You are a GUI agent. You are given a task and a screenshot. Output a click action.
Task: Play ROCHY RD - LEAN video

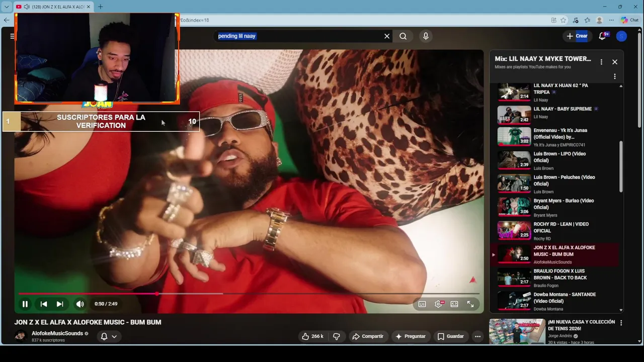tap(554, 231)
